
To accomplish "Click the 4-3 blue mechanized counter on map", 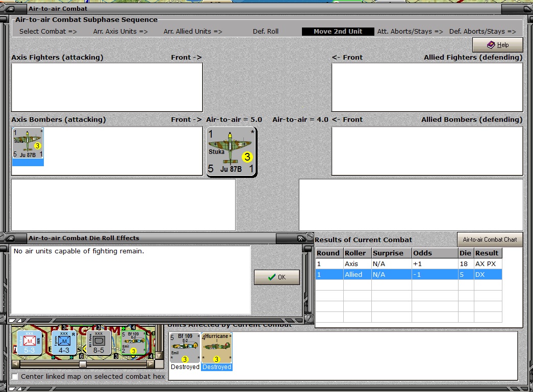I will coord(64,343).
